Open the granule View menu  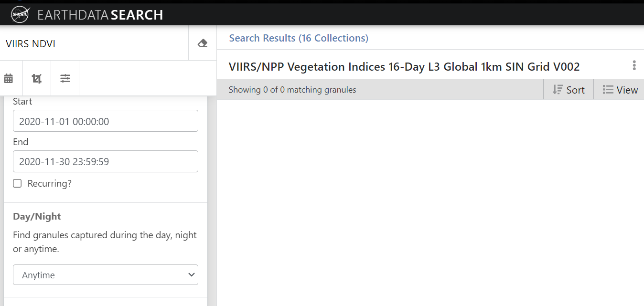620,90
